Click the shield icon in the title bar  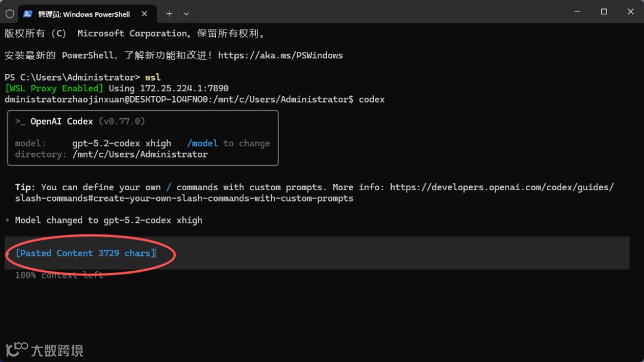(x=10, y=14)
